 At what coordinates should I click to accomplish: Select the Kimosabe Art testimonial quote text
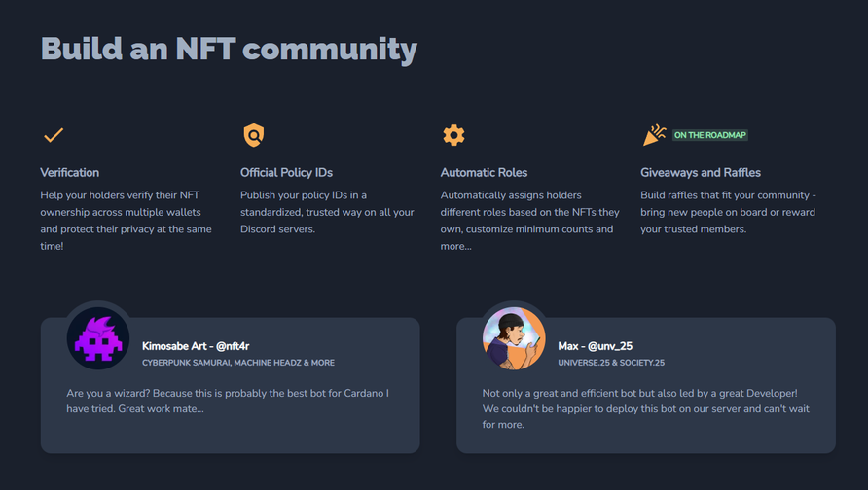228,401
